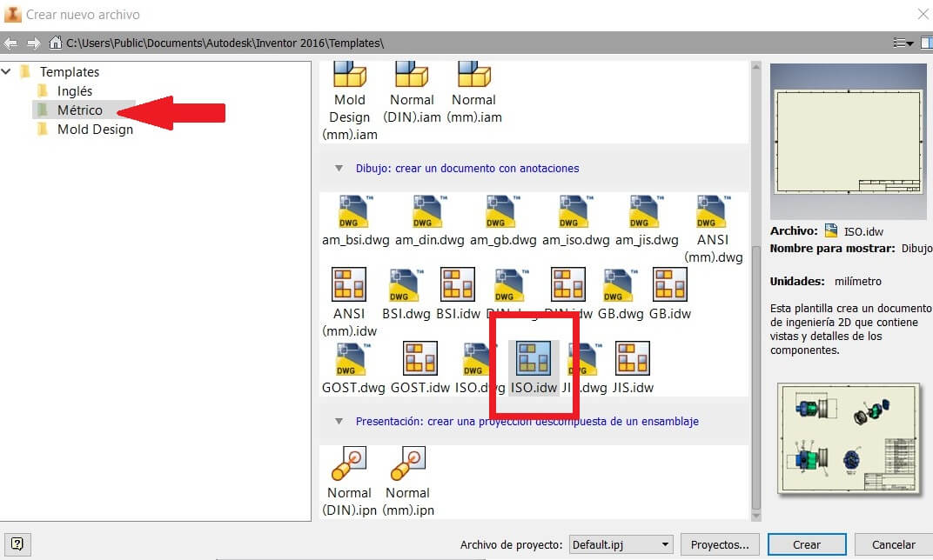Screen dimensions: 933x560
Task: Open the Proyectos... dialog
Action: (x=720, y=544)
